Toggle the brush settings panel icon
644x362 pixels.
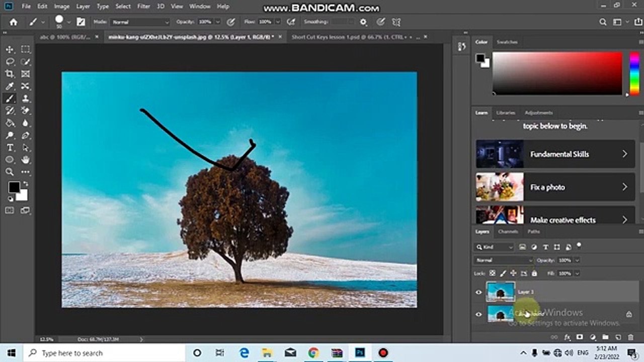click(x=80, y=22)
